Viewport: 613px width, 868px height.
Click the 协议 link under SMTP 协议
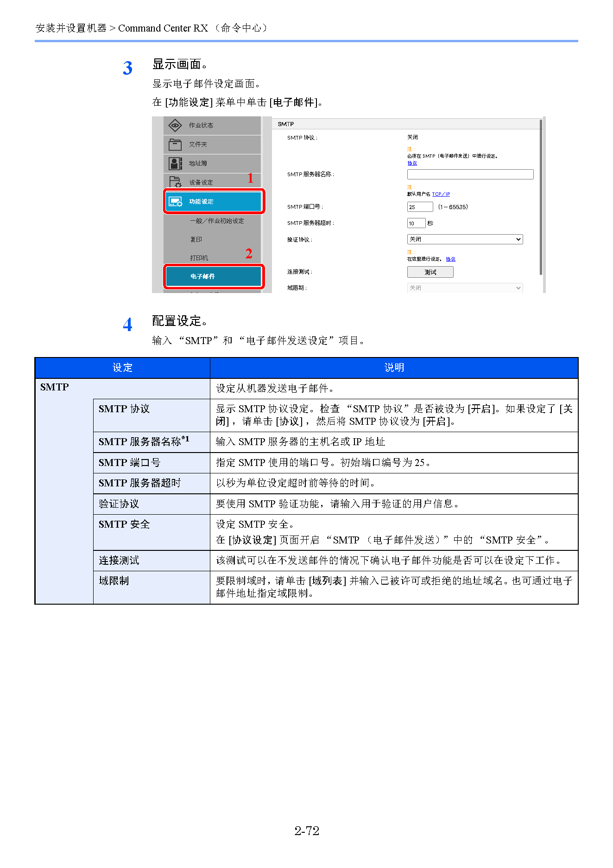tap(412, 163)
